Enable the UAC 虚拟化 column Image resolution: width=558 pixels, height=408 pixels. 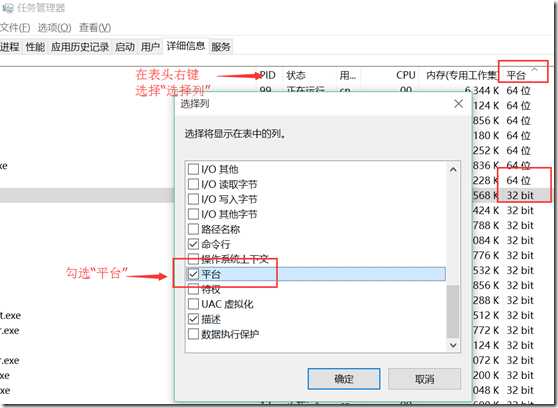pyautogui.click(x=193, y=304)
